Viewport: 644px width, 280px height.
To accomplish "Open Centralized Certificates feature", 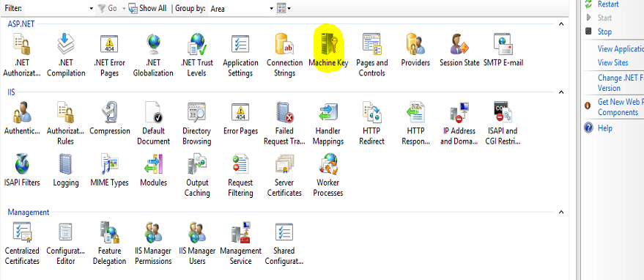I will pos(22,244).
